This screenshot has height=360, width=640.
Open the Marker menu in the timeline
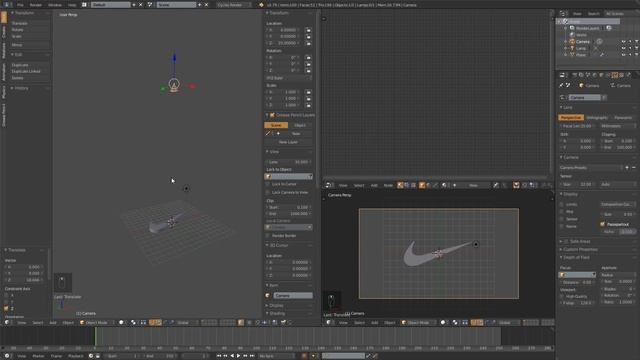pyautogui.click(x=38, y=356)
